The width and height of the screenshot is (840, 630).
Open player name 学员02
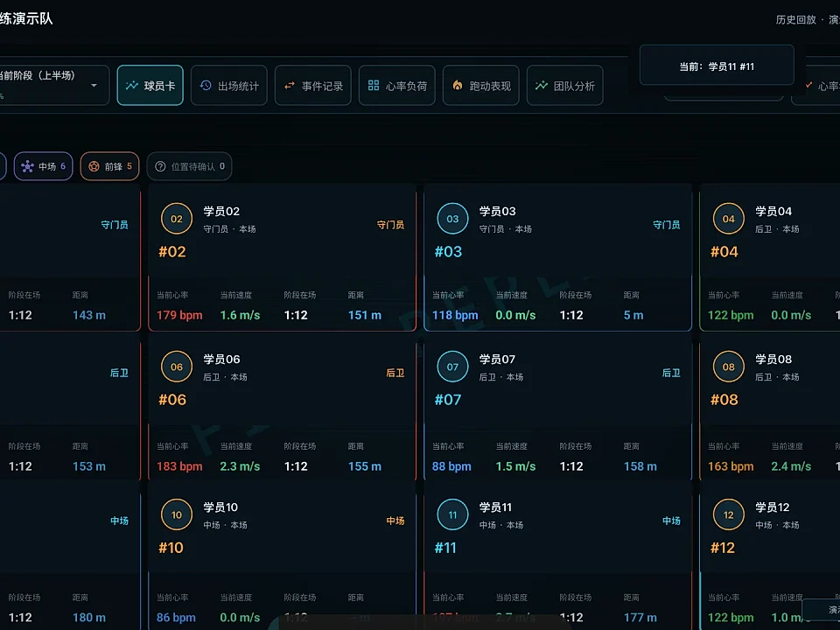point(221,211)
